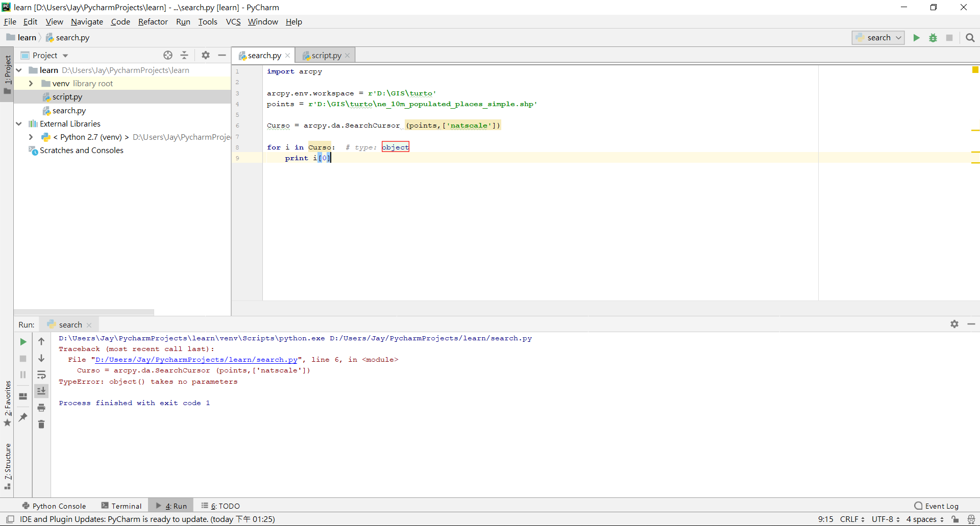Click Select Opened File crosshair icon
Screen dimensions: 980x526
168,55
